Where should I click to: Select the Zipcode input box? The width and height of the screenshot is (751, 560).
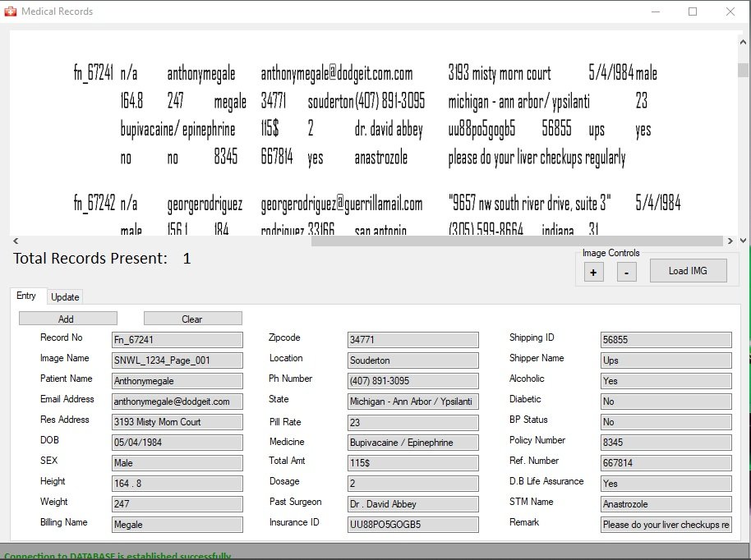point(412,340)
